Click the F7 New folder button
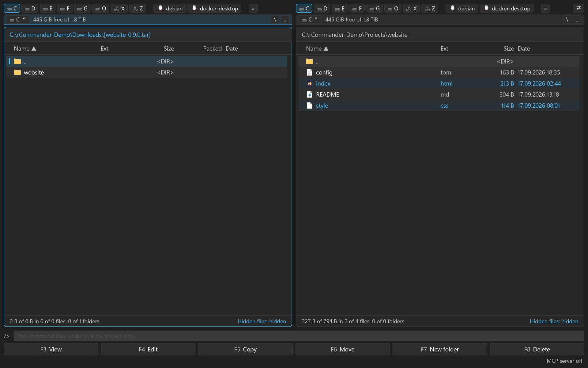The height and width of the screenshot is (368, 588). click(x=440, y=349)
